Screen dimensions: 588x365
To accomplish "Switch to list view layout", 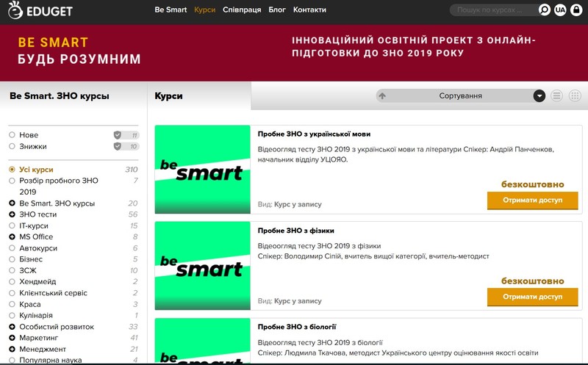I will click(x=556, y=96).
